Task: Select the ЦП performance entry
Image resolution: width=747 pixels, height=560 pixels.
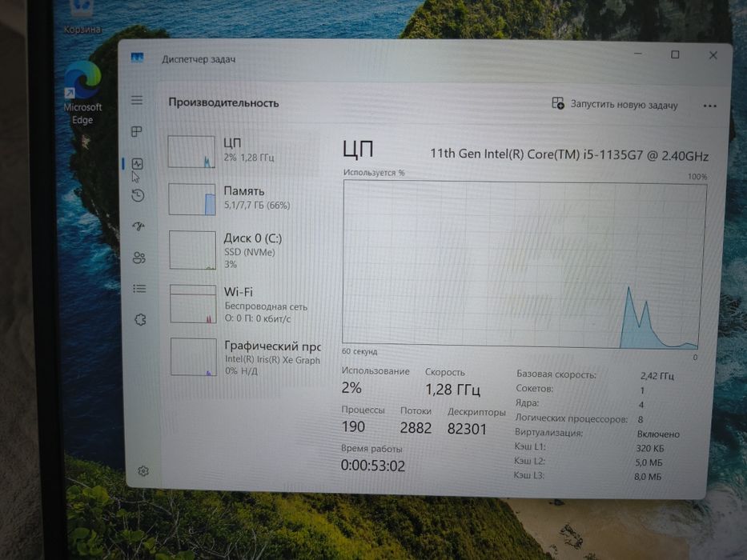Action: coord(244,151)
